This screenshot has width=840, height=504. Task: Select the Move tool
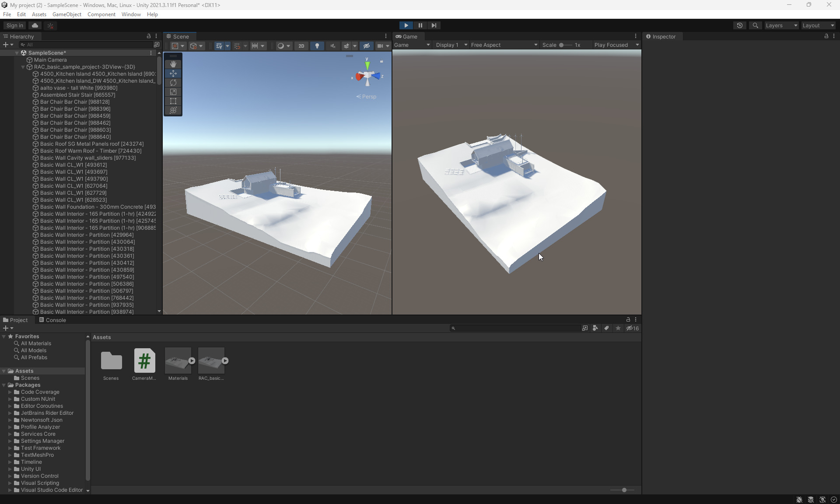pyautogui.click(x=173, y=73)
